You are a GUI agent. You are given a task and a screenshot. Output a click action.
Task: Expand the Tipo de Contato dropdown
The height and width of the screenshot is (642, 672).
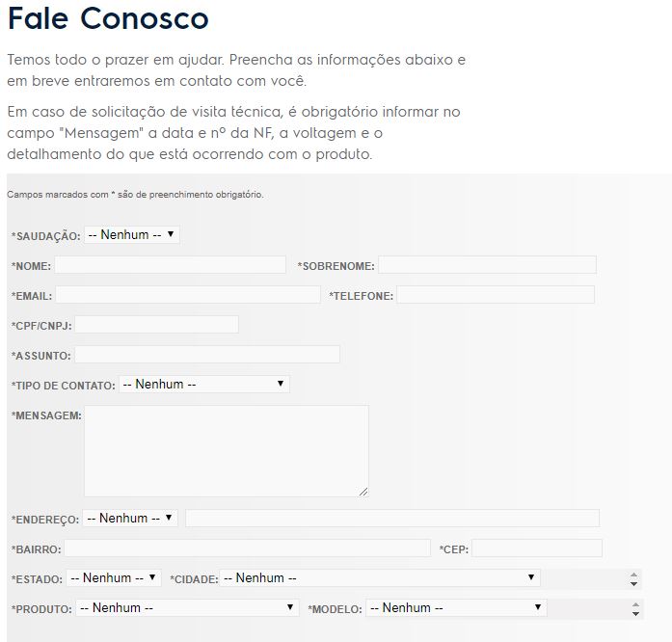coord(203,384)
